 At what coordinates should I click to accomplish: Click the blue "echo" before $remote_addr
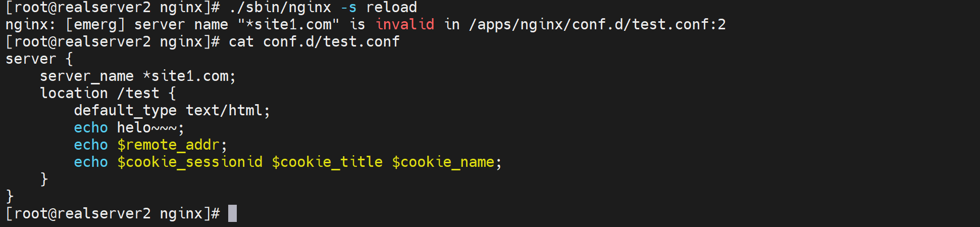91,145
